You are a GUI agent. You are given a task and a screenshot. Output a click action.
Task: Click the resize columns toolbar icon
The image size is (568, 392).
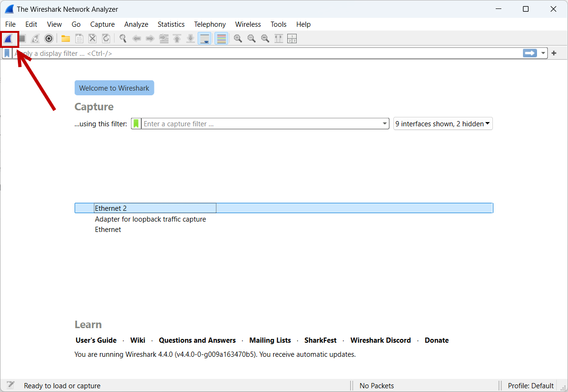[x=278, y=38]
